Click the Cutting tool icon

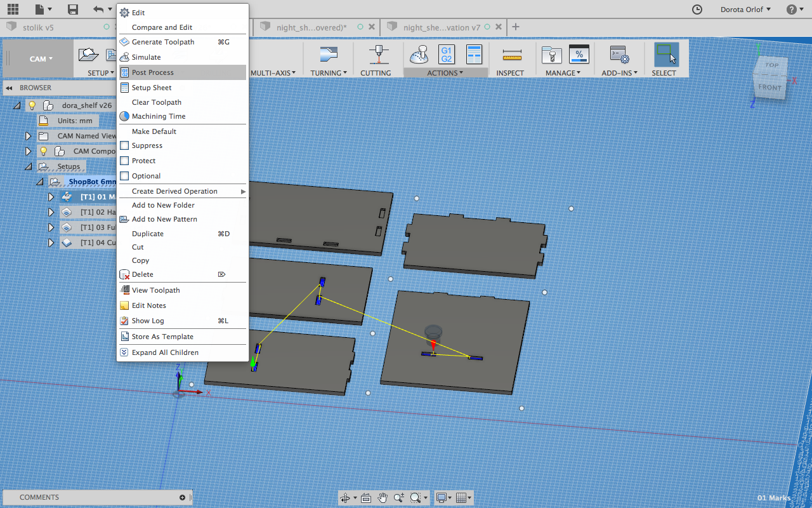pos(379,55)
